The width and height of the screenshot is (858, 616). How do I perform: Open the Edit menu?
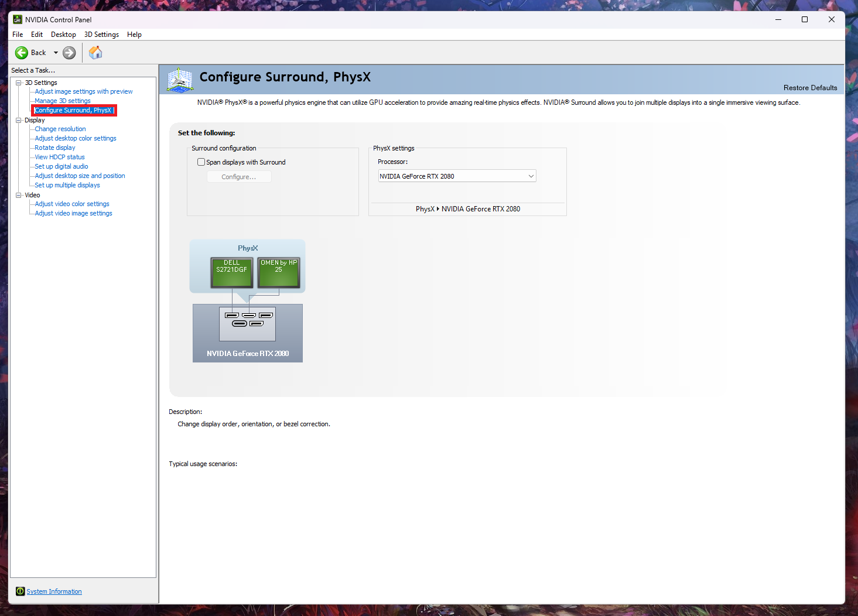pyautogui.click(x=37, y=35)
